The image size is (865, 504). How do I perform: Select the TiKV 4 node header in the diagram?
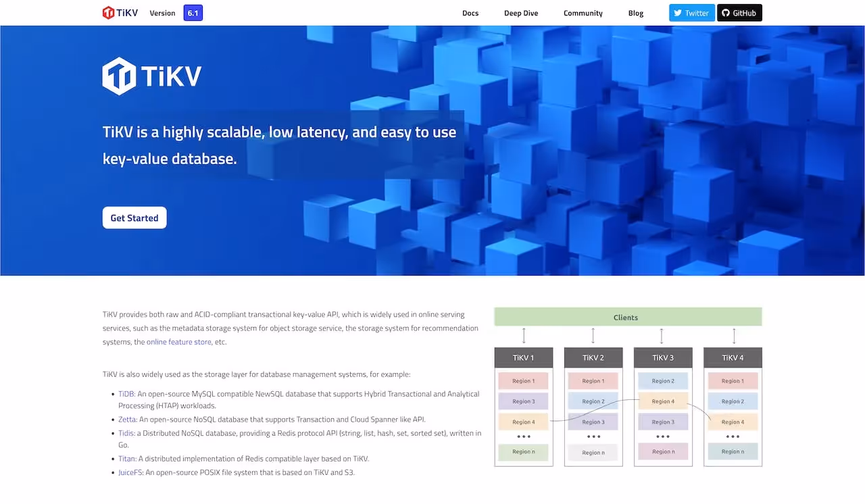(x=733, y=357)
